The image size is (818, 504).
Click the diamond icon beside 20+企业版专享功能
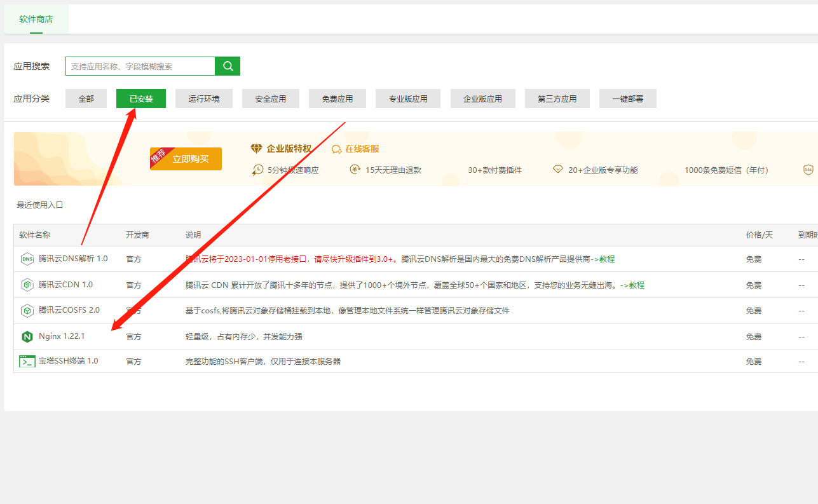coord(557,169)
